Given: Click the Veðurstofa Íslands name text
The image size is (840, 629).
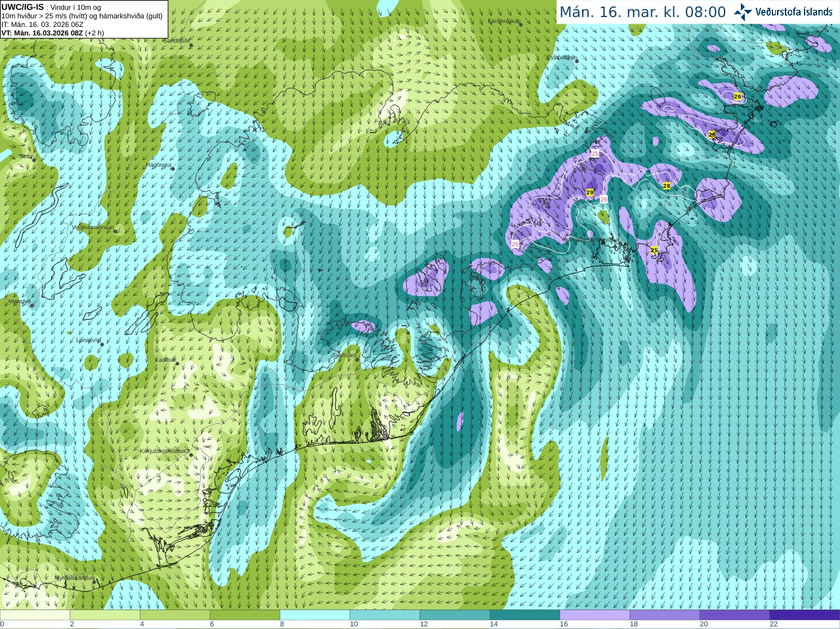Looking at the screenshot, I should pos(794,12).
